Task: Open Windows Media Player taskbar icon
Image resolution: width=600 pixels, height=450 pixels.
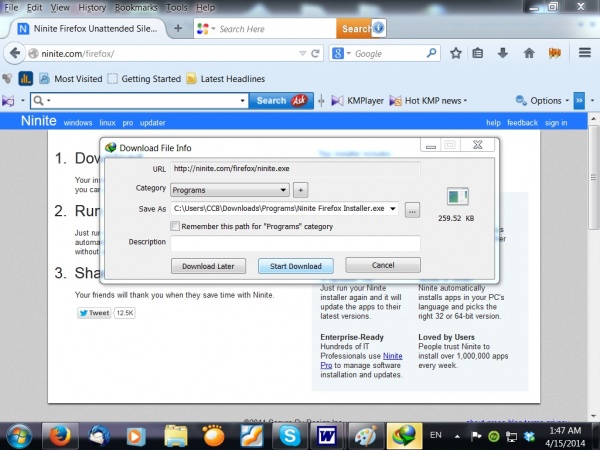Action: [x=135, y=436]
